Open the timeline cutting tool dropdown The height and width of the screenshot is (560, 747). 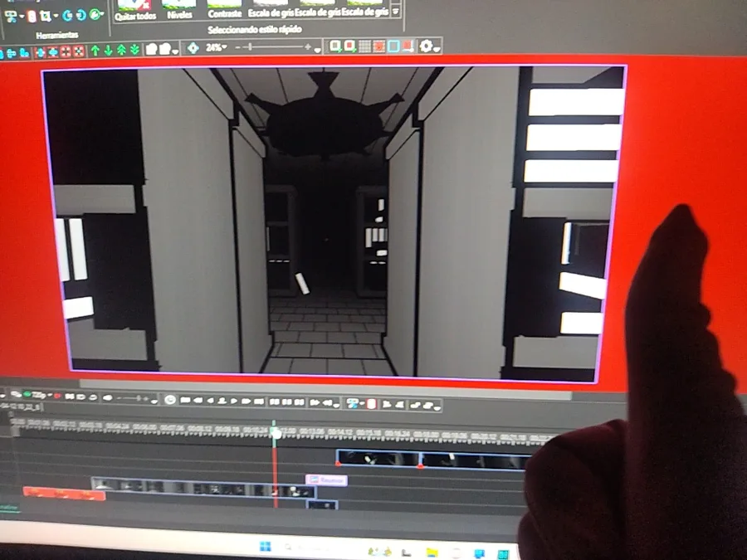click(x=363, y=404)
